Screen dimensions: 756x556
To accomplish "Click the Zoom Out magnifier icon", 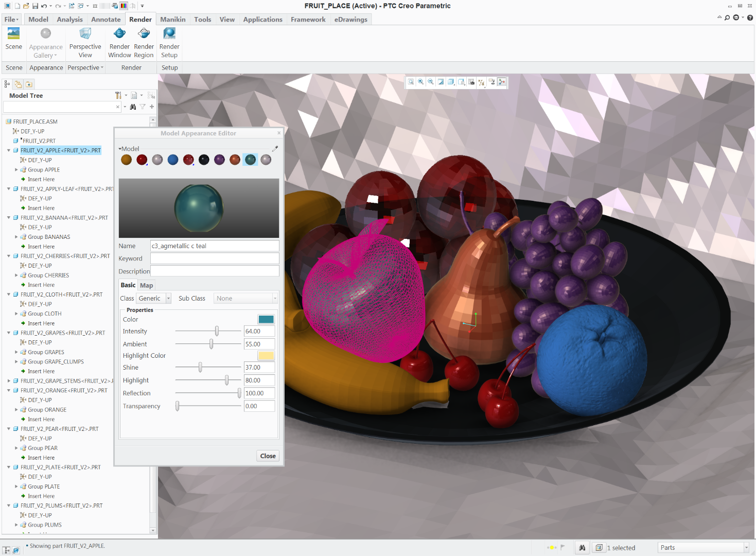I will tap(431, 82).
